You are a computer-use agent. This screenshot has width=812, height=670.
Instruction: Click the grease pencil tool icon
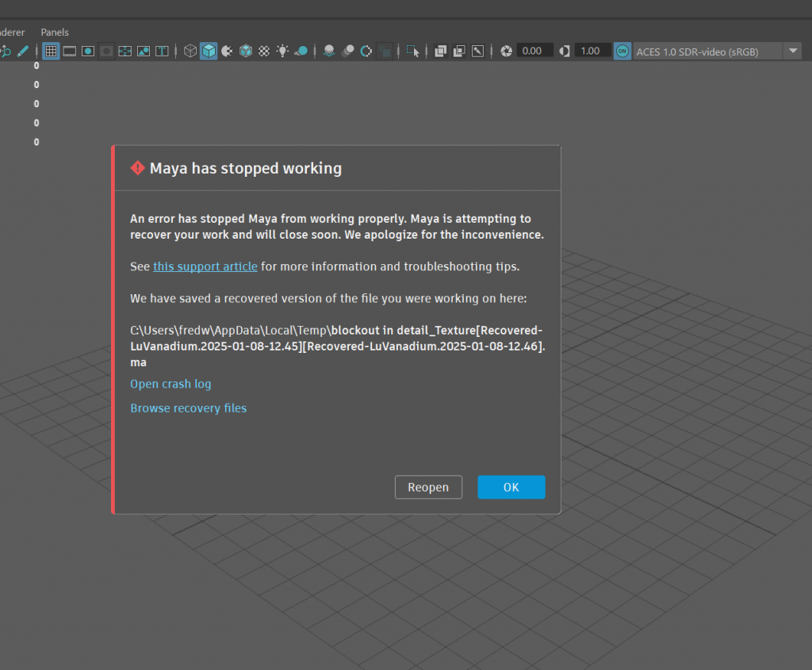22,52
